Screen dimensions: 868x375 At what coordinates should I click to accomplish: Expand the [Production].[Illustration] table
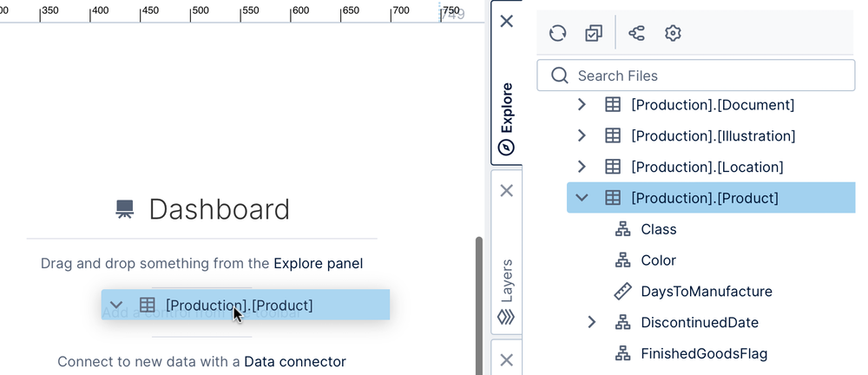[582, 135]
